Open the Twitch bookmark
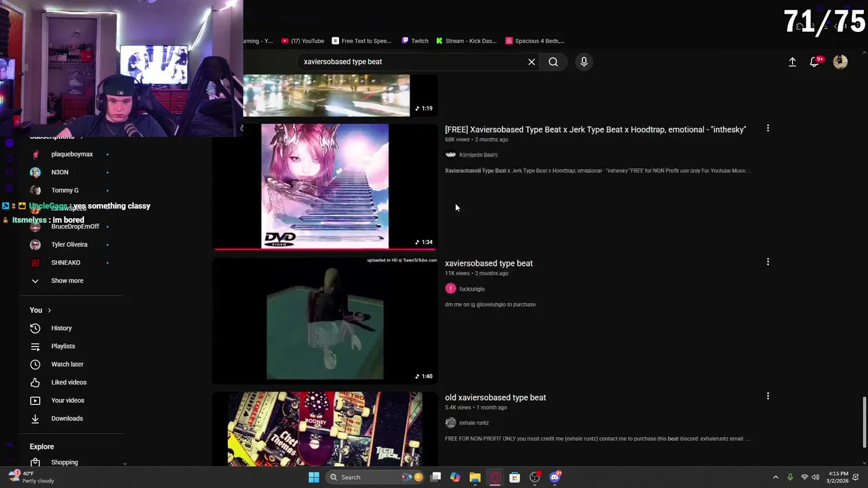 tap(415, 41)
